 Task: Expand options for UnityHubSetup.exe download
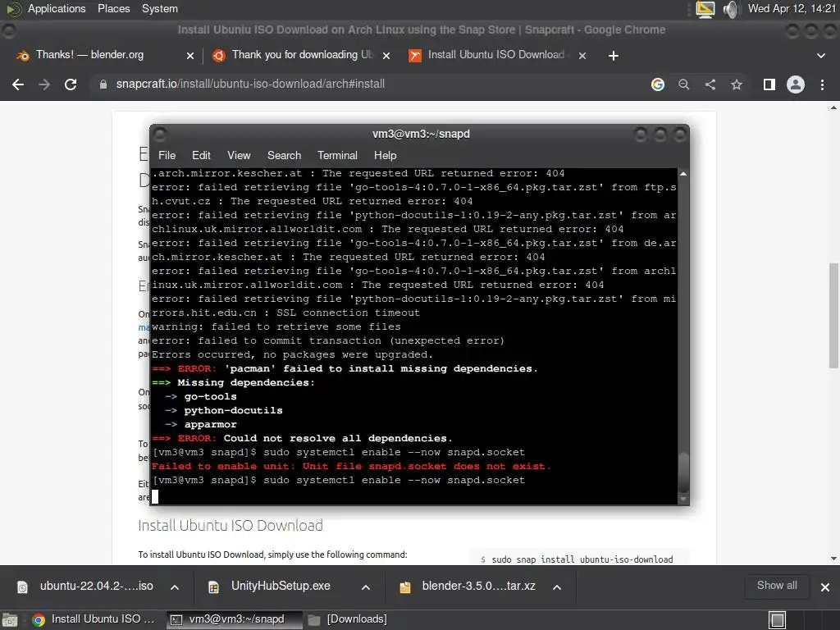(x=366, y=587)
